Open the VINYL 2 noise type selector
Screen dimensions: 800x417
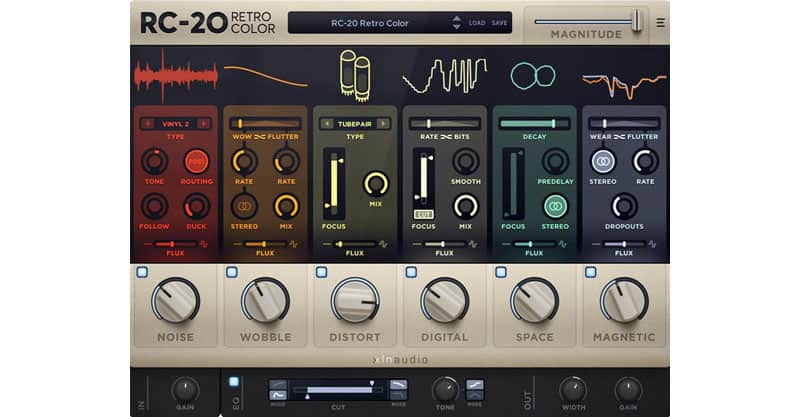[x=176, y=124]
